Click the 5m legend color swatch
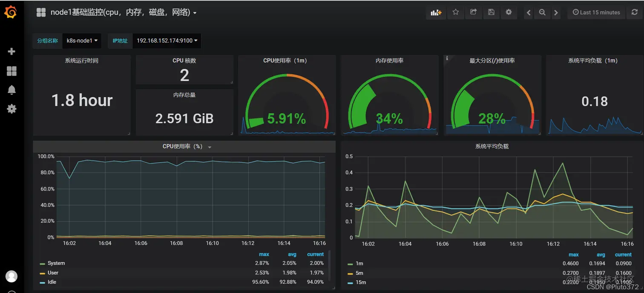This screenshot has height=293, width=644. (x=350, y=273)
